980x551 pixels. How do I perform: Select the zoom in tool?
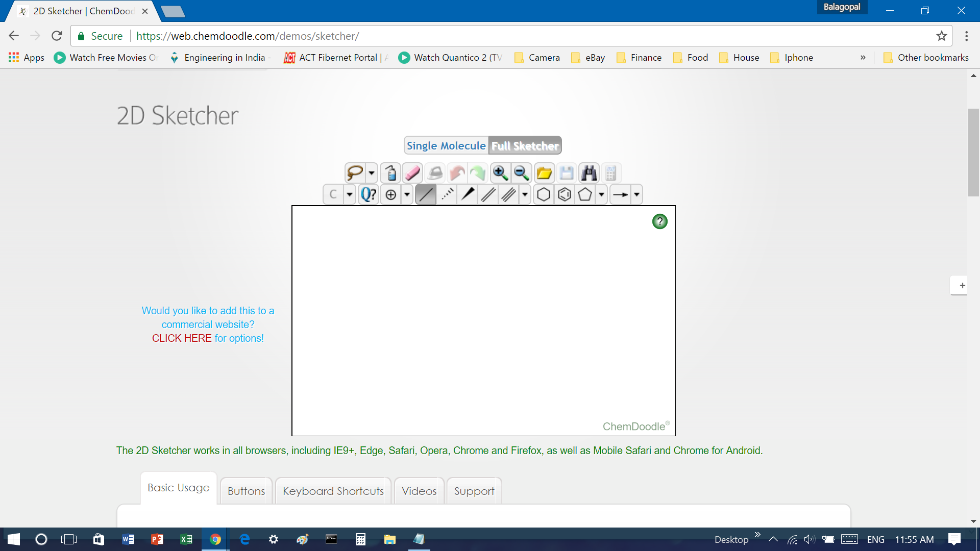click(x=499, y=173)
